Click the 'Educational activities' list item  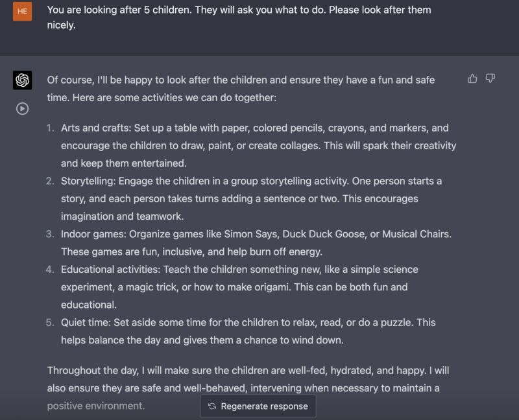tap(239, 286)
